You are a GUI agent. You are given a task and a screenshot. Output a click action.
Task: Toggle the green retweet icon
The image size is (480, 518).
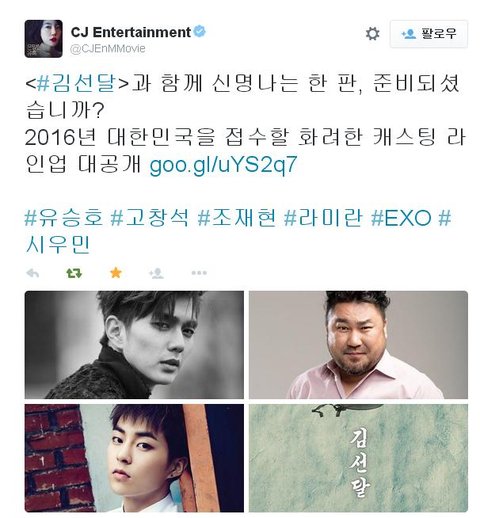(74, 273)
